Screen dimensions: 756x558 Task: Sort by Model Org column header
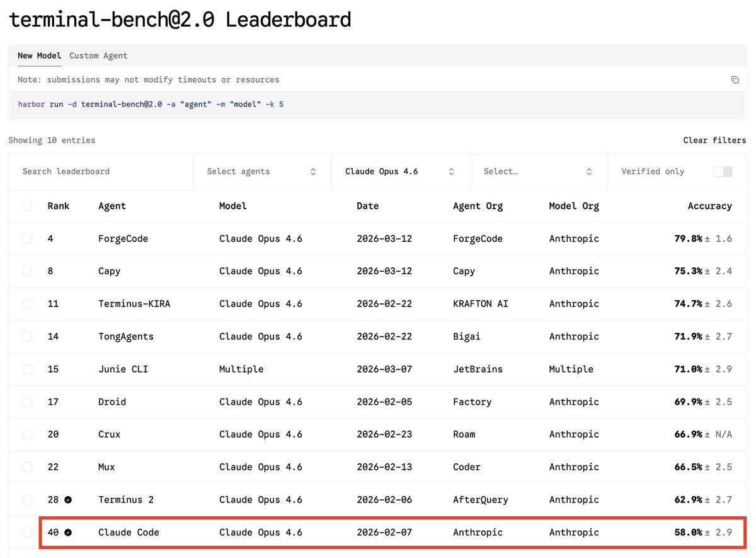[x=574, y=206]
